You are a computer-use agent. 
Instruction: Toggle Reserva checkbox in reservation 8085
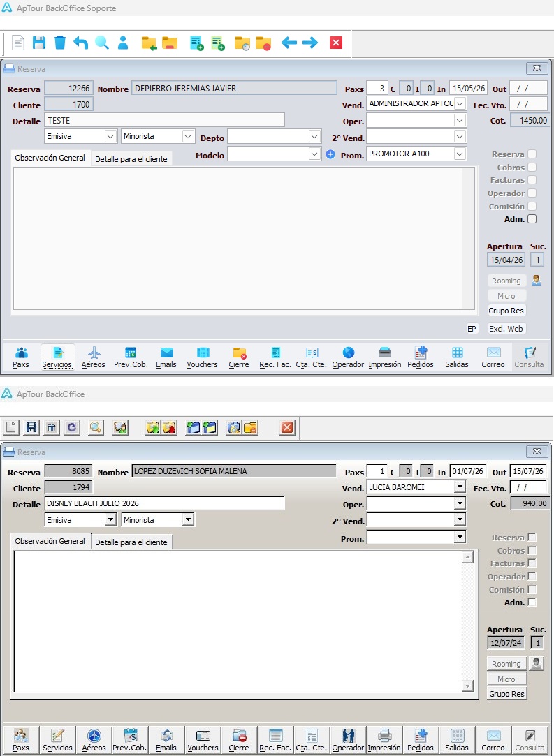point(532,537)
